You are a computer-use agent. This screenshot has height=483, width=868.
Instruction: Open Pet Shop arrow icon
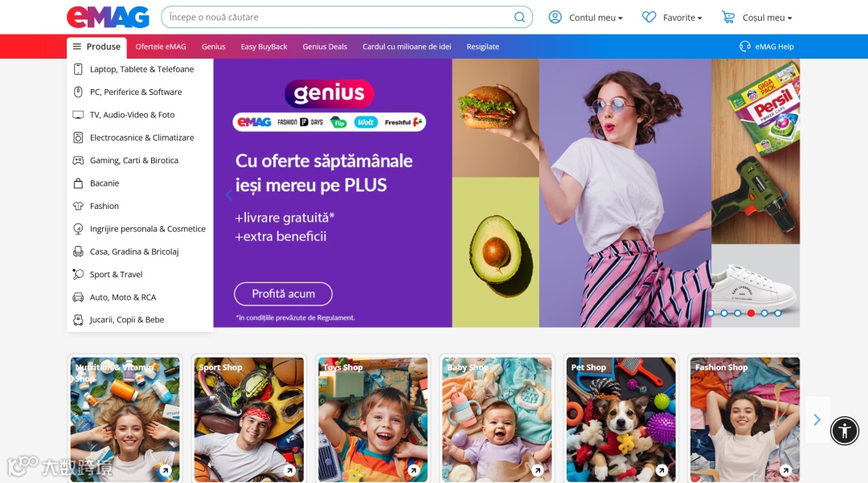point(661,470)
